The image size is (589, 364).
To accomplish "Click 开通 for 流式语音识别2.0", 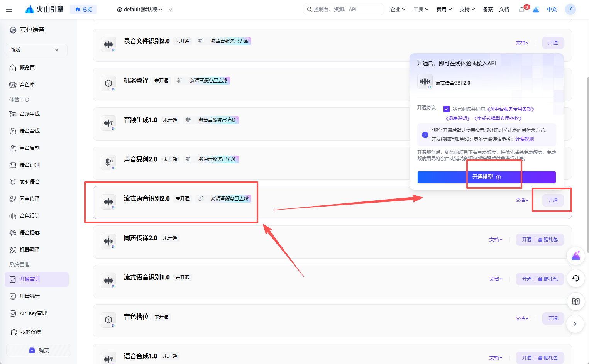I will click(x=553, y=200).
